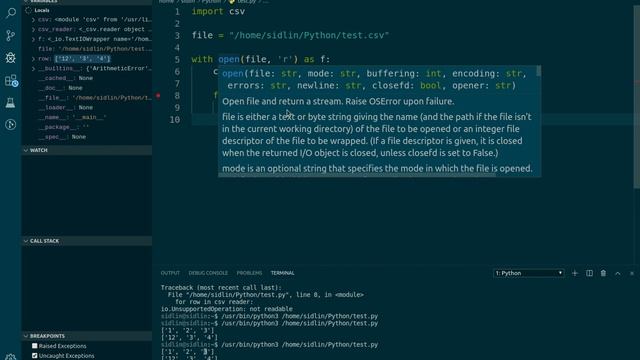
Task: Open the Testing flask view
Action: click(11, 102)
